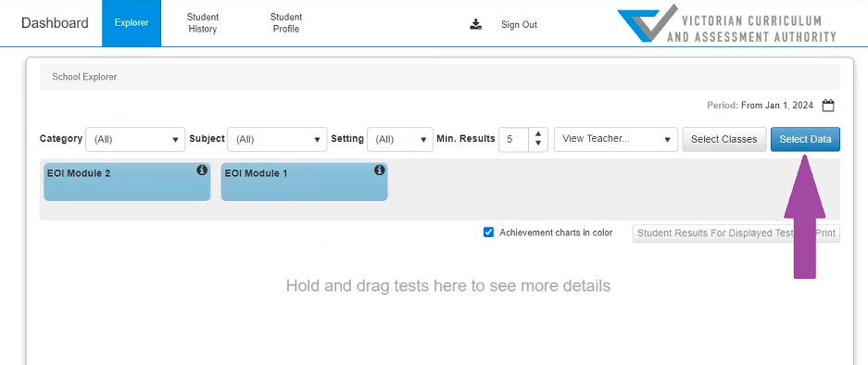This screenshot has width=868, height=365.
Task: Click the School Explorer heading
Action: 84,77
